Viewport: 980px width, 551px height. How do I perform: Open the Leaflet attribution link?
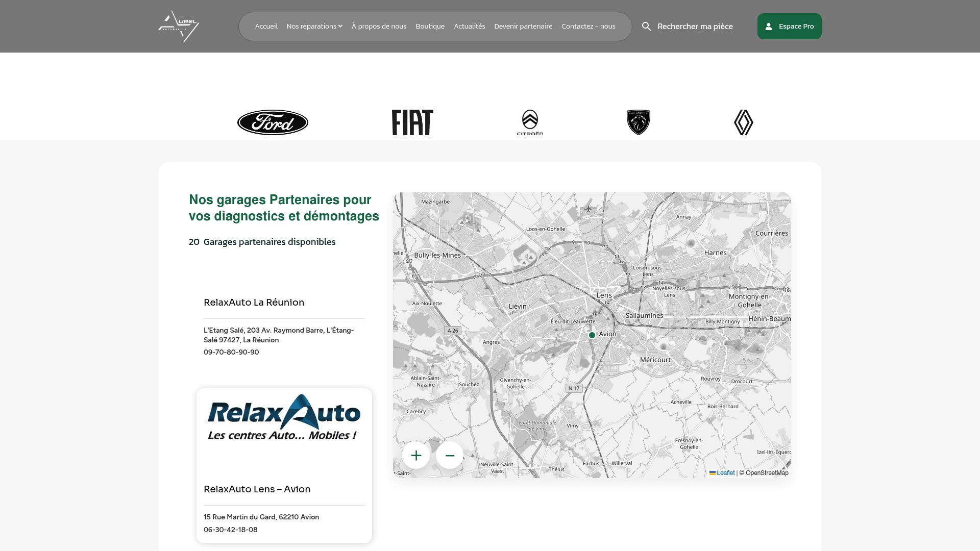[x=722, y=473]
